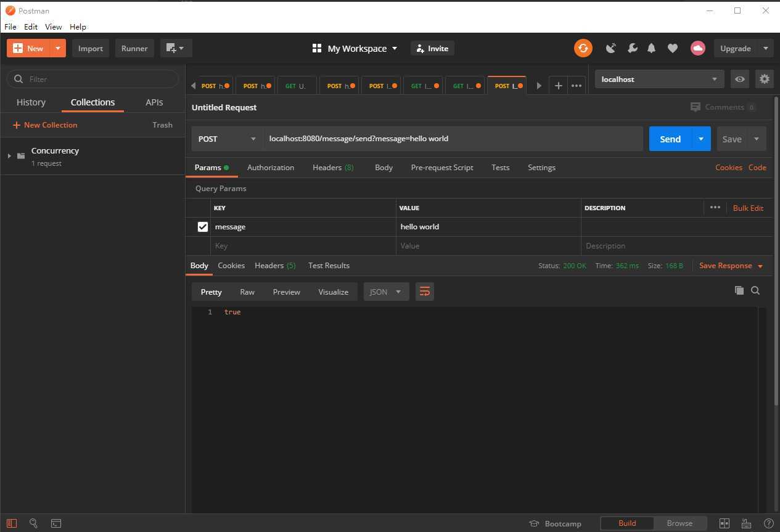Open the Save Response dropdown
Screen dimensions: 780x532
pos(731,266)
